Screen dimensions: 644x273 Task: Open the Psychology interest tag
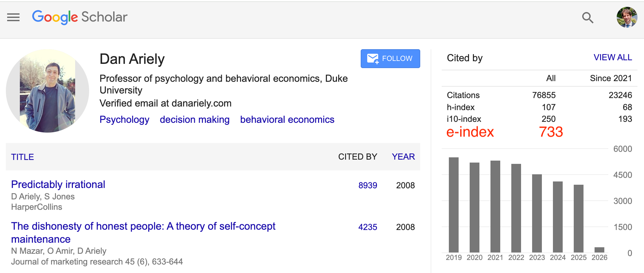(x=124, y=120)
